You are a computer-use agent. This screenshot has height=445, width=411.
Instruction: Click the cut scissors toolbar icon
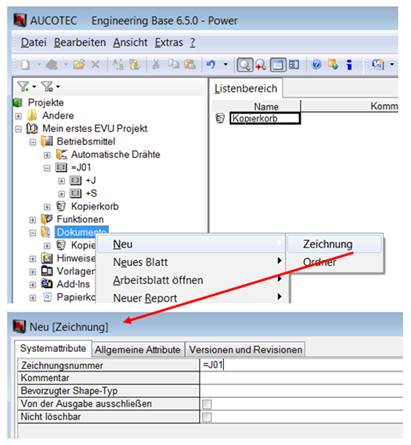tap(155, 64)
